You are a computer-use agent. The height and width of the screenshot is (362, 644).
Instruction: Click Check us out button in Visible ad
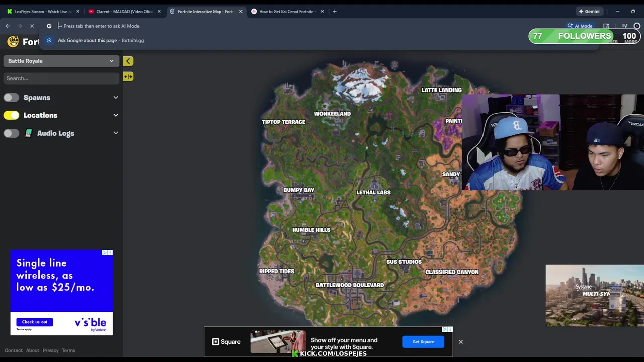[34, 322]
